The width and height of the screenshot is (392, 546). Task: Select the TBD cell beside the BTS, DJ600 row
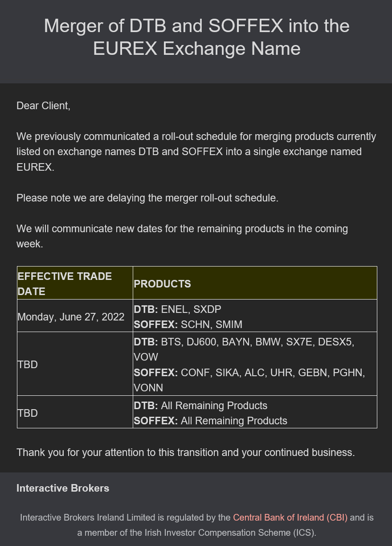pos(28,365)
